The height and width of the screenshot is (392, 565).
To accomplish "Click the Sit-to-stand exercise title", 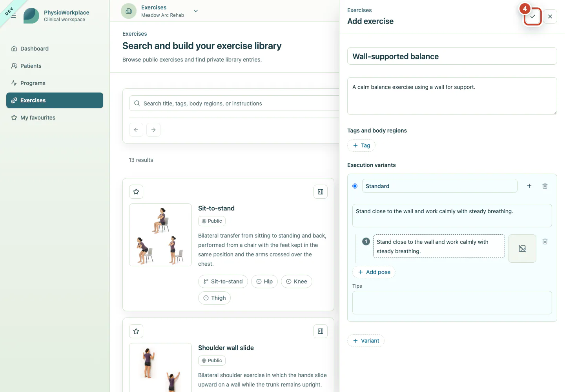I will [216, 208].
